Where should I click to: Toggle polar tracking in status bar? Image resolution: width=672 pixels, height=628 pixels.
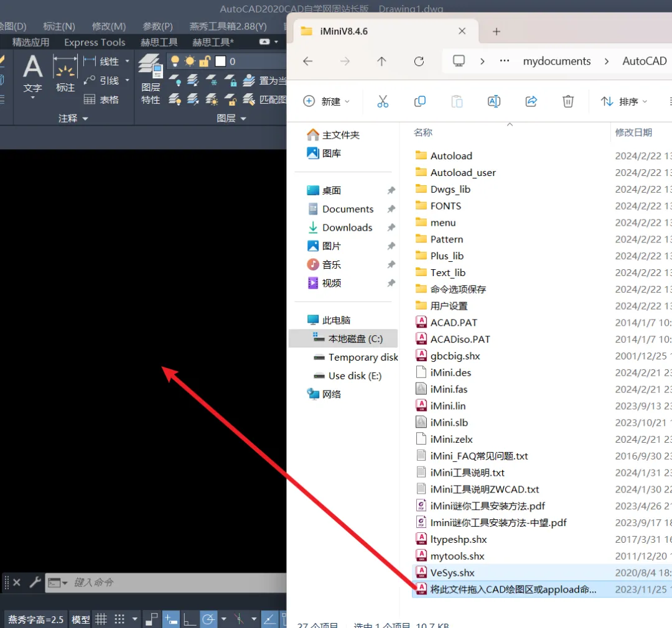point(208,619)
